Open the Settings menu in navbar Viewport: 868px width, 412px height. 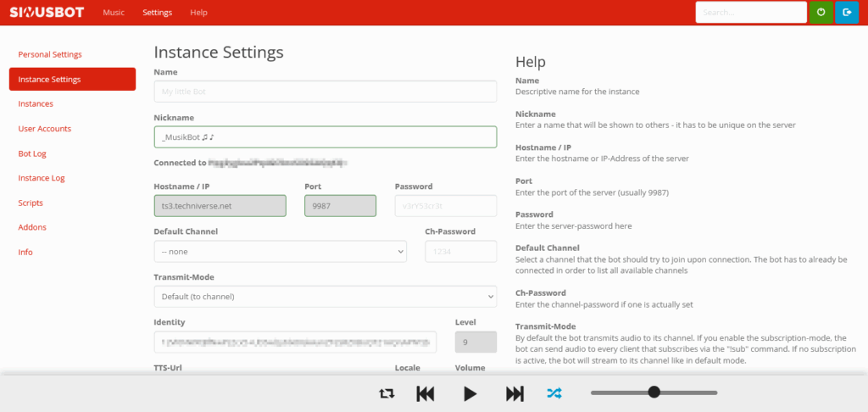pyautogui.click(x=157, y=13)
